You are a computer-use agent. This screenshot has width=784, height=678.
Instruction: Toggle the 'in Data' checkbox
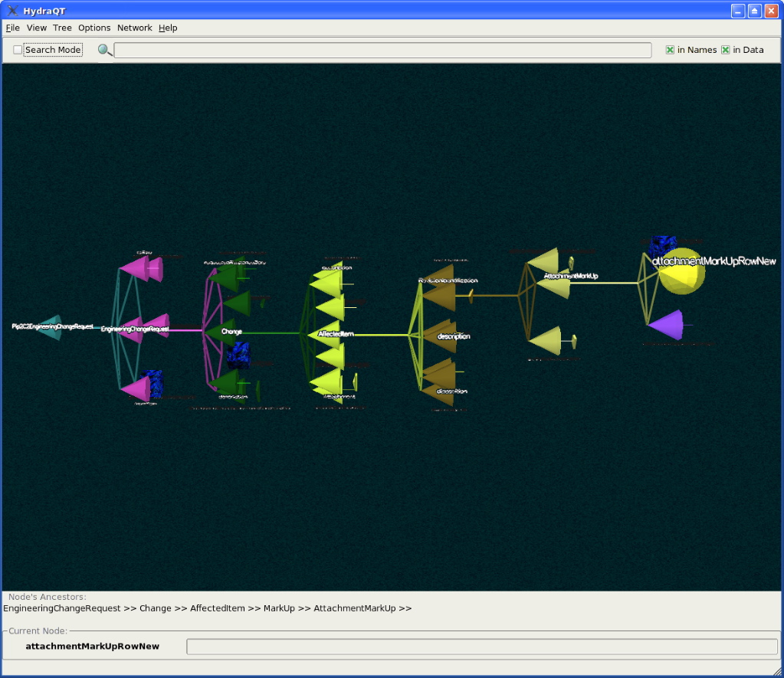(726, 50)
